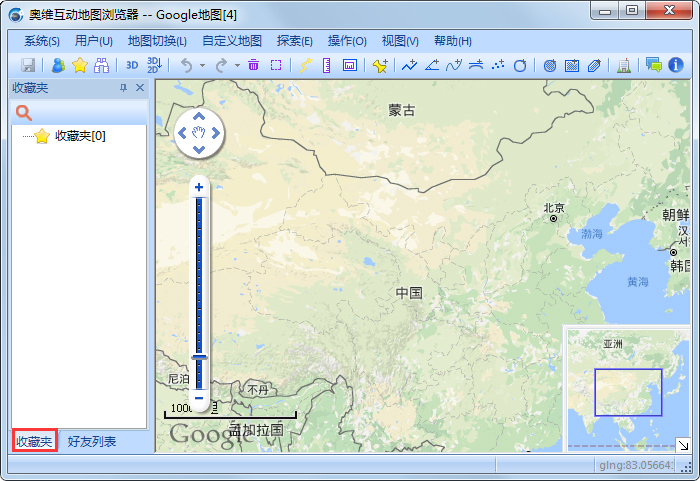Click the 北京 label on map
This screenshot has height=481, width=700.
pyautogui.click(x=554, y=208)
